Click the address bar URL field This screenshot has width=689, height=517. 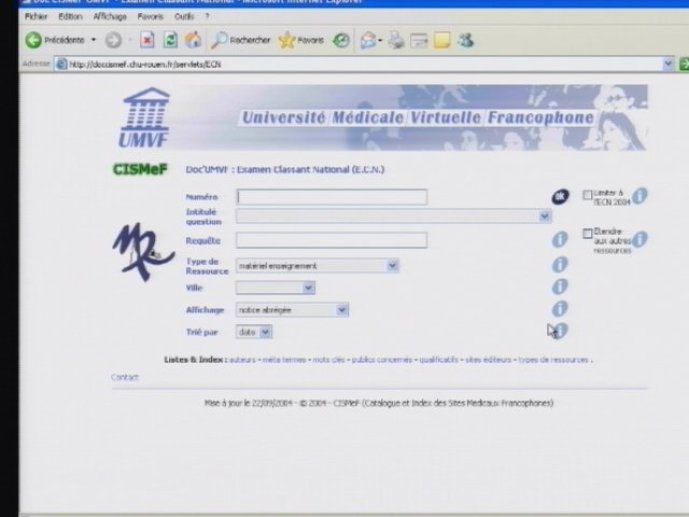click(x=365, y=65)
